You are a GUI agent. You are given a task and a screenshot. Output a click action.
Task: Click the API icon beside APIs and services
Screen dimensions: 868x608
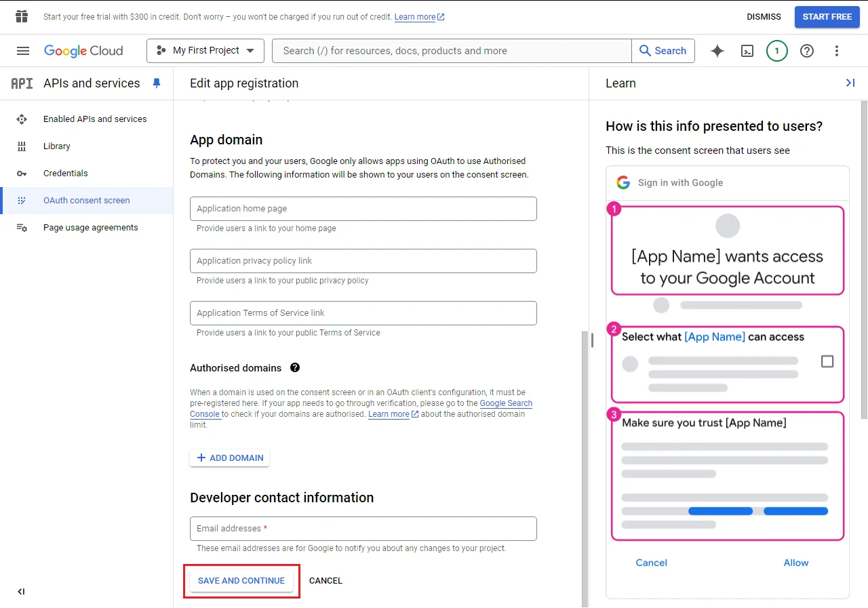22,83
